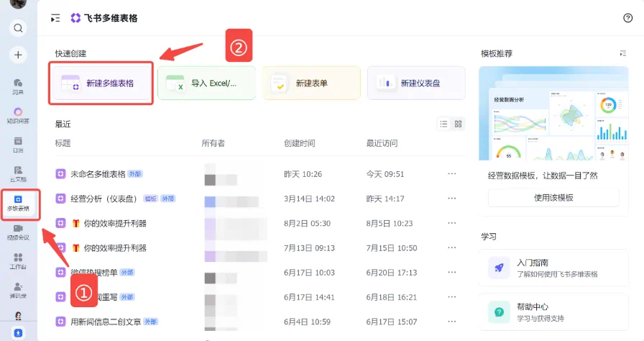Image resolution: width=644 pixels, height=341 pixels.
Task: Click 使用该模板 button
Action: pos(553,198)
